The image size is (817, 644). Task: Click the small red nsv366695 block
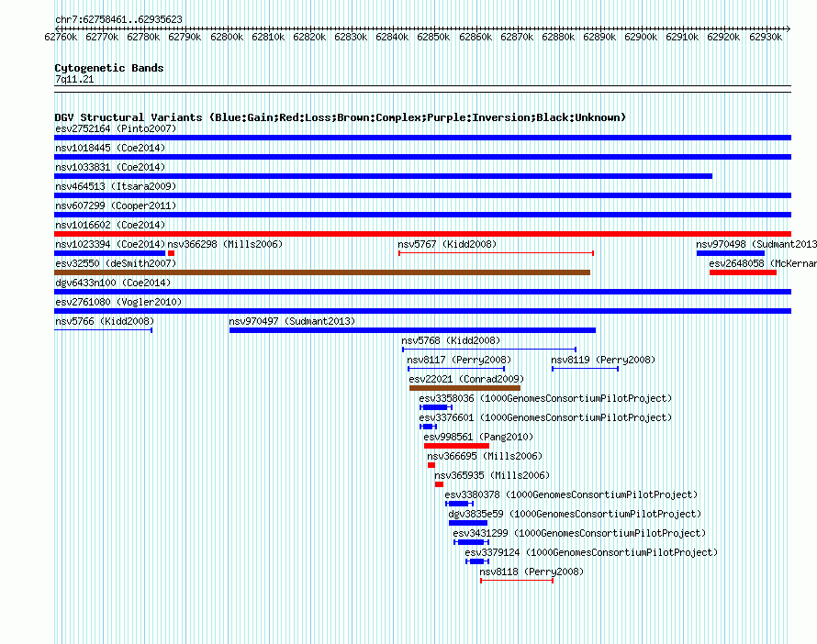431,465
